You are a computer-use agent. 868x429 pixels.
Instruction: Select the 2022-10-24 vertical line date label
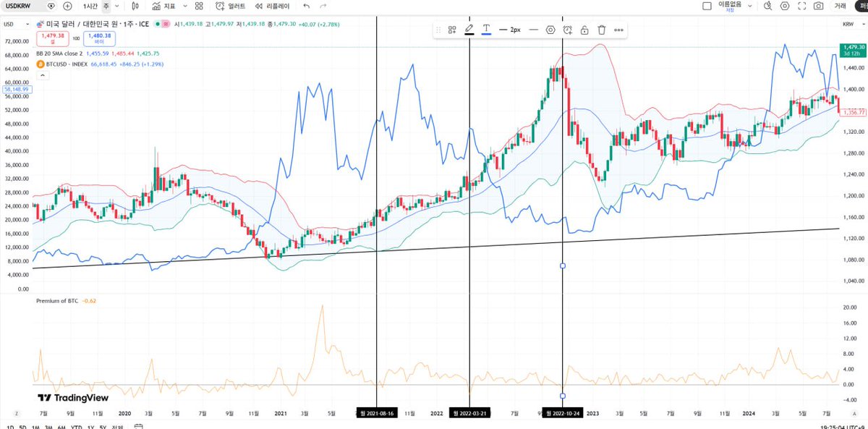coord(563,413)
